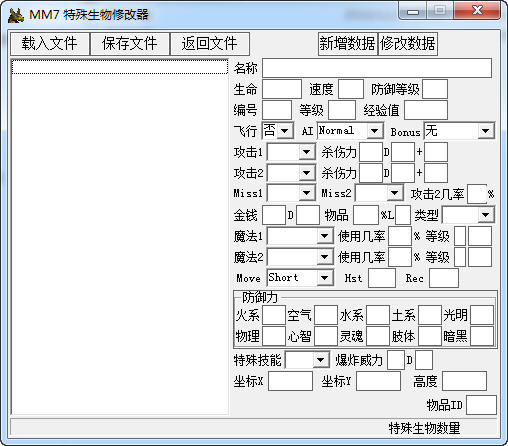Click the 修改数据 button
Screen dimensions: 508x446
point(408,44)
